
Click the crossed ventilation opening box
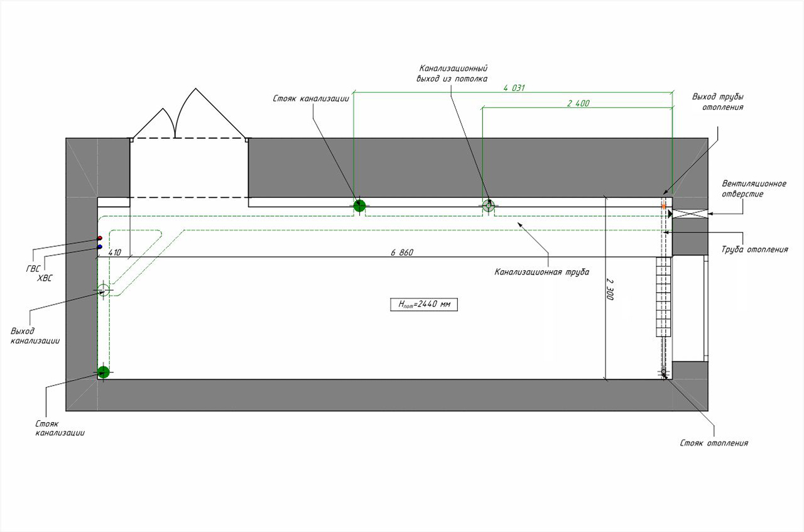689,214
